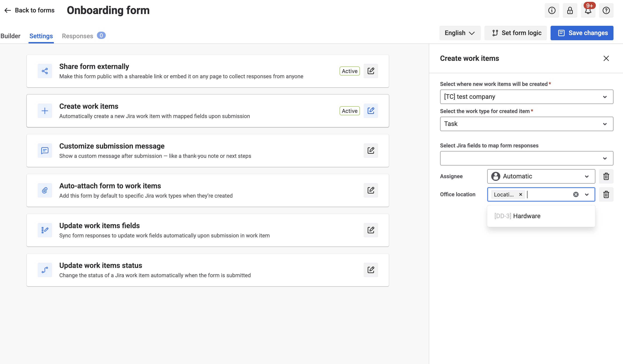The image size is (623, 364).
Task: Delete the Office location field mapping
Action: click(606, 194)
